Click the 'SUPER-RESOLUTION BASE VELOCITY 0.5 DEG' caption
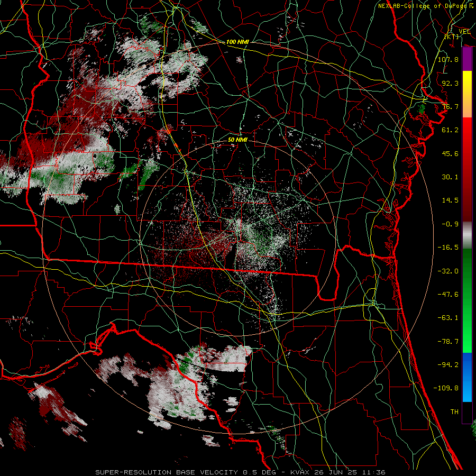This screenshot has width=476, height=476. pyautogui.click(x=186, y=472)
